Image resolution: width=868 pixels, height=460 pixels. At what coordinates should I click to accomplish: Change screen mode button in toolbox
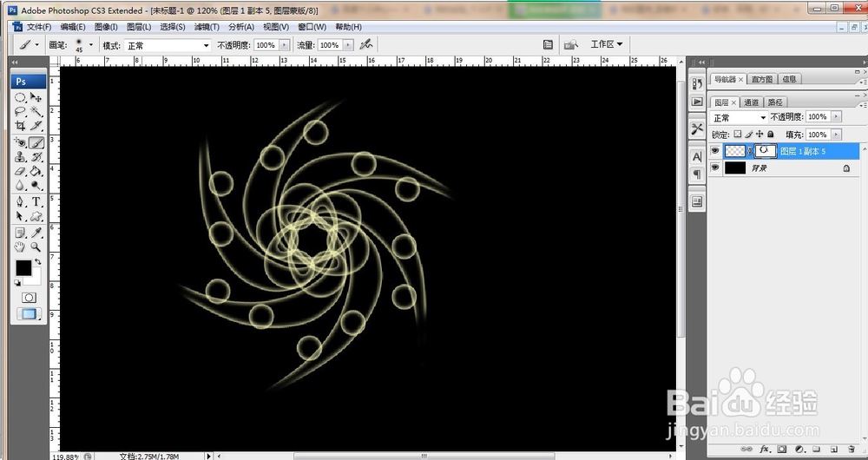click(x=29, y=314)
